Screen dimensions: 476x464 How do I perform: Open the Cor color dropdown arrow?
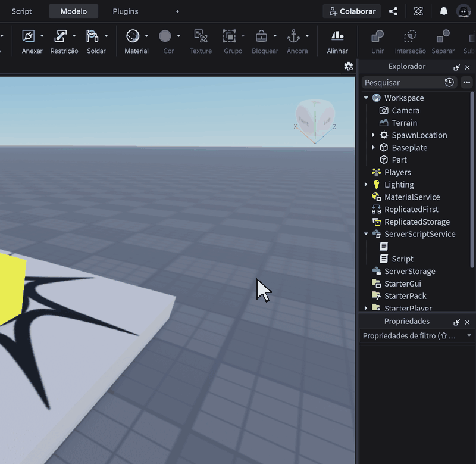click(x=178, y=36)
